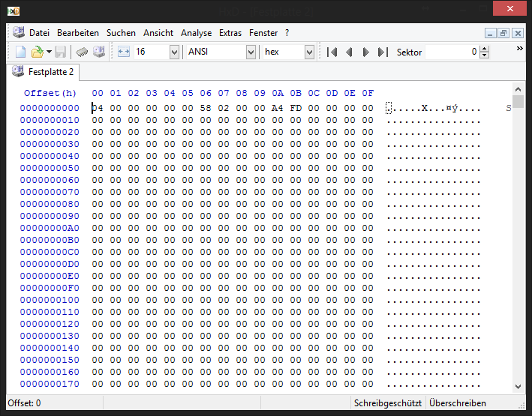Click the Save disk icon
This screenshot has height=416, width=532.
60,52
